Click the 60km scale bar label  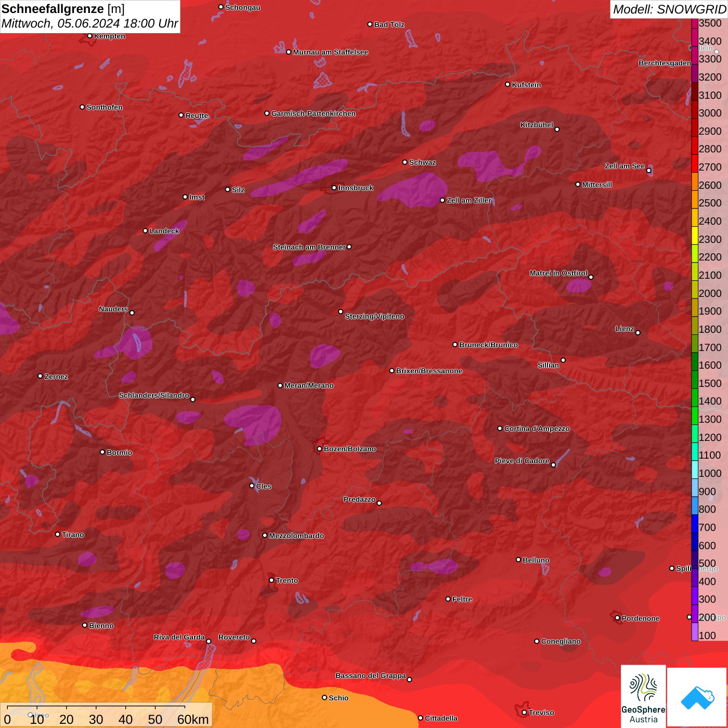point(193,719)
